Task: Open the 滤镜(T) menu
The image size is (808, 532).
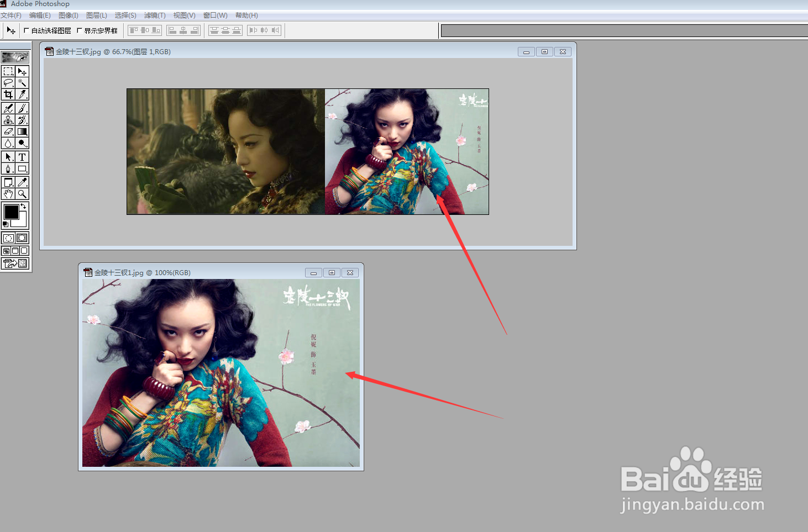Action: click(x=155, y=15)
